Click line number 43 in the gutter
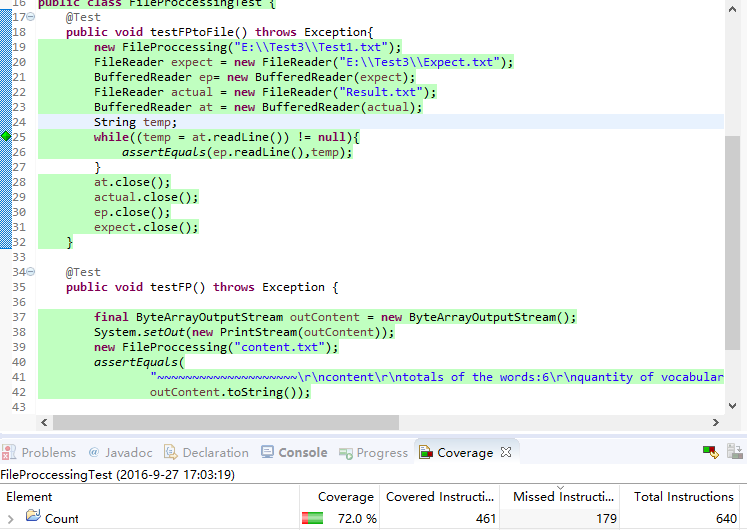Screen dimensions: 747x530 (19, 407)
